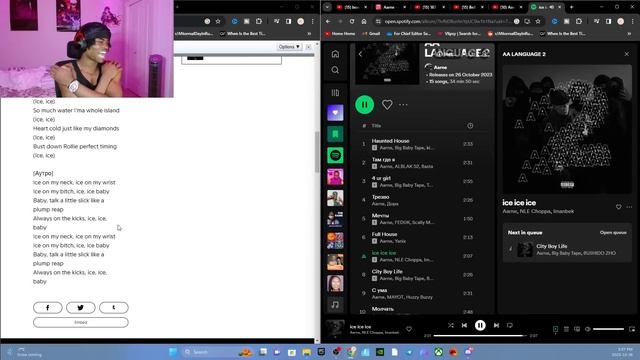The height and width of the screenshot is (360, 640).
Task: Open more options for the album
Action: point(403,104)
